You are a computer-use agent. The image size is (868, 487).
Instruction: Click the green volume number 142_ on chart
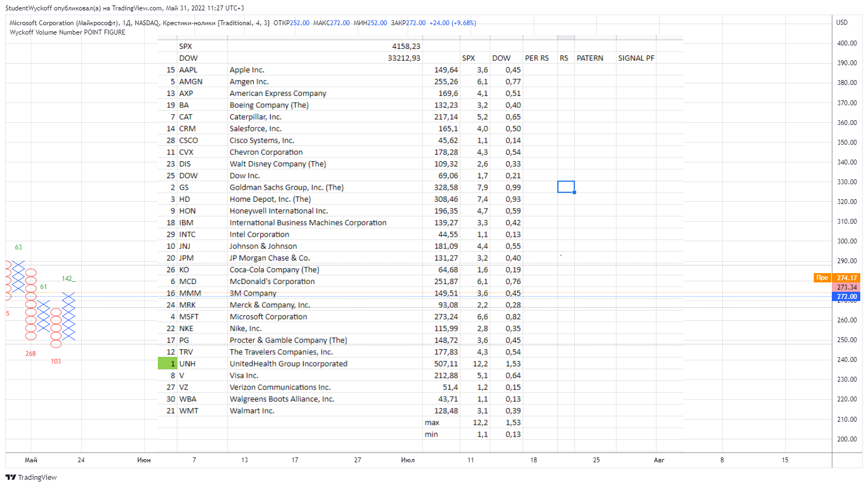tap(68, 279)
